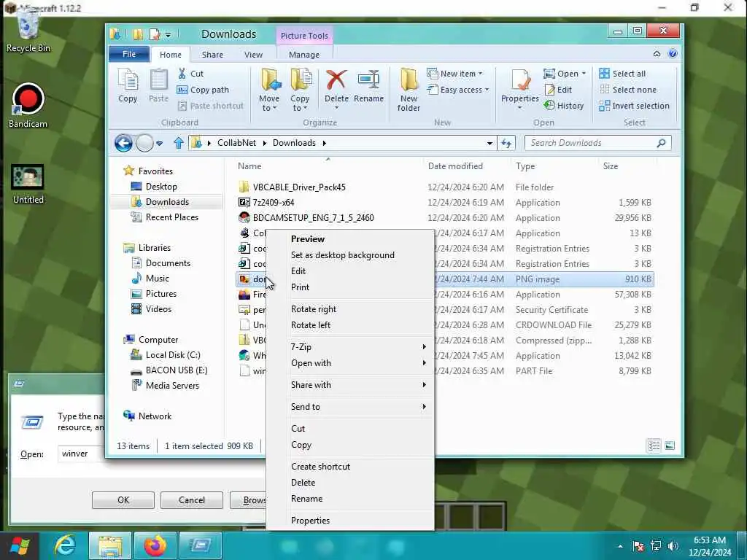Launch Firefox from the taskbar
747x560 pixels.
pos(155,545)
